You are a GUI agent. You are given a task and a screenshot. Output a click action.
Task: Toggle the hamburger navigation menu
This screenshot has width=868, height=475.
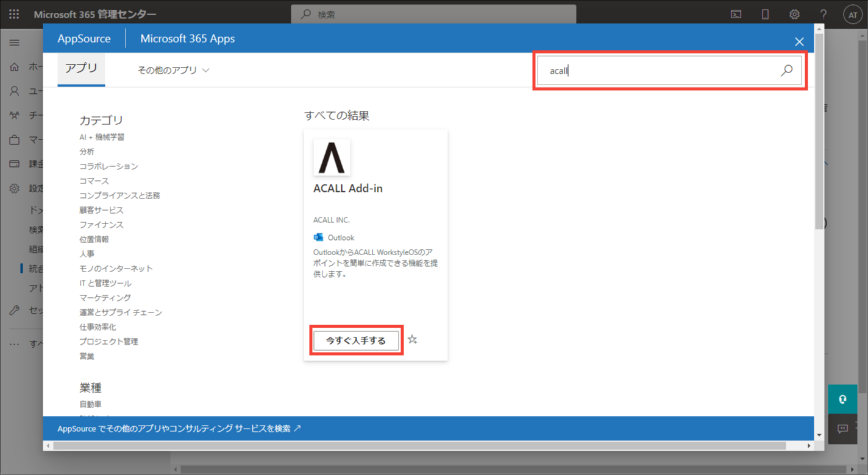point(15,43)
